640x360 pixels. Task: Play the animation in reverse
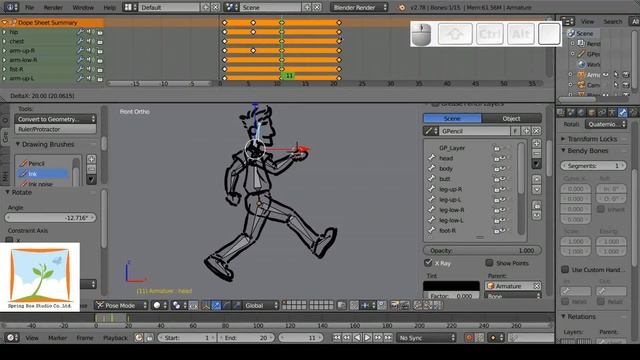357,338
